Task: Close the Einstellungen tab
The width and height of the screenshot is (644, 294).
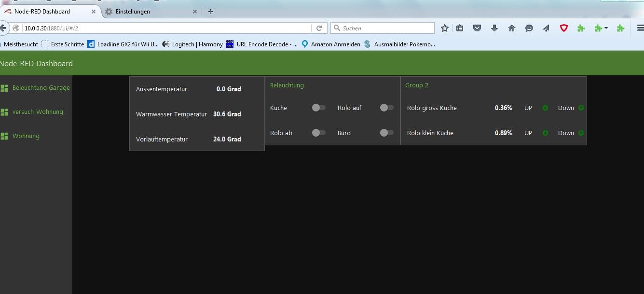Action: coord(195,11)
